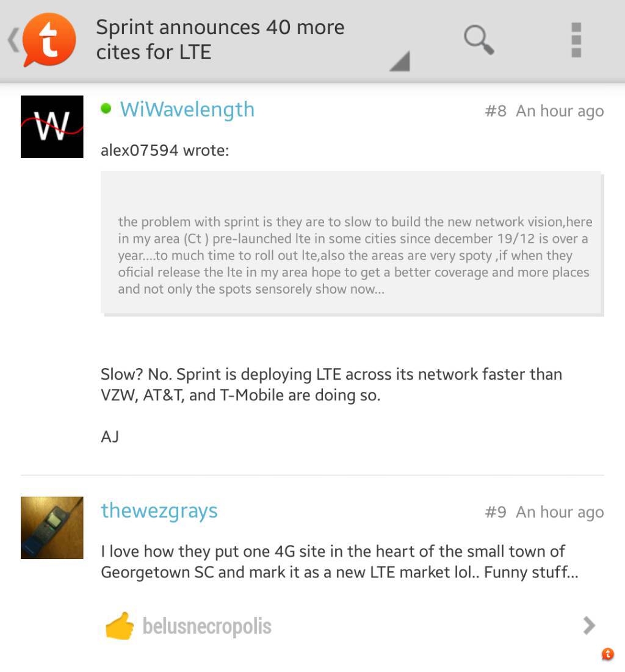Click the green online status dot
Screen dimensions: 625x672
tap(106, 109)
